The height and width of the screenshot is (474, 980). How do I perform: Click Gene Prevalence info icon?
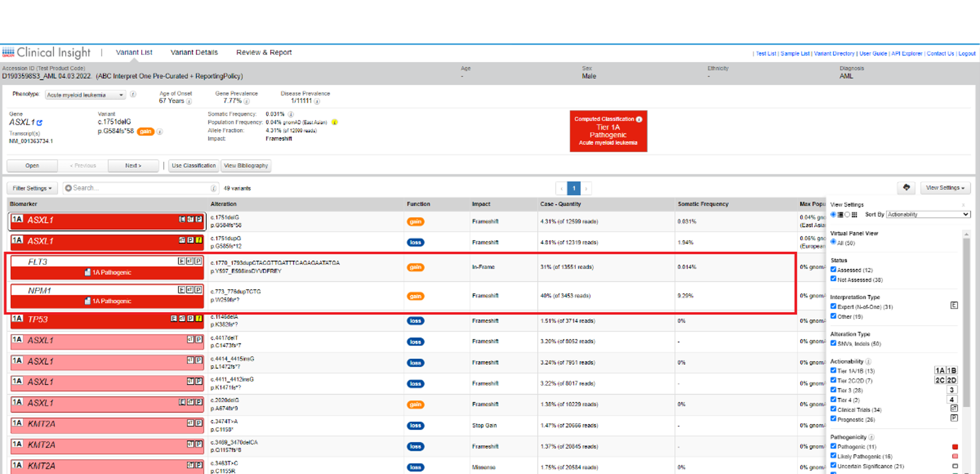coord(246,101)
